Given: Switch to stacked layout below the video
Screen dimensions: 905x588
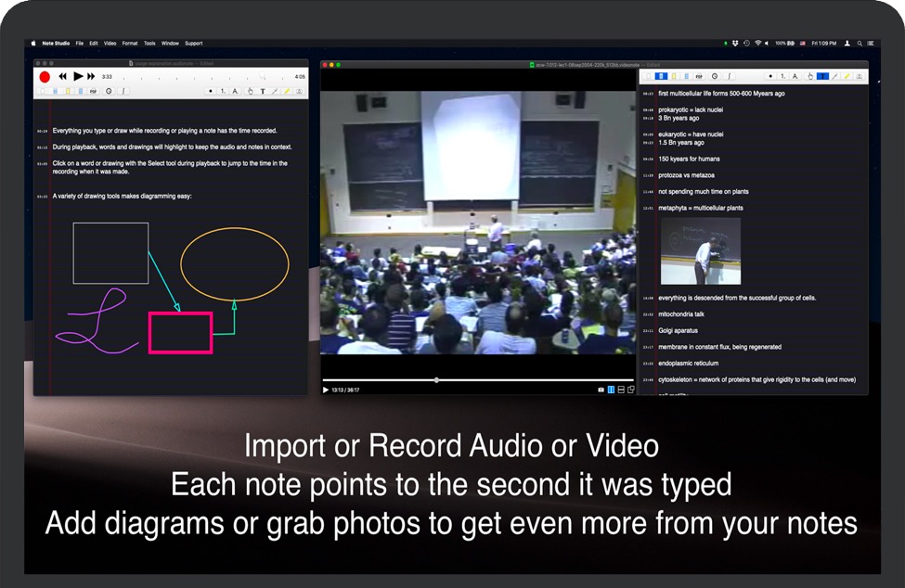Looking at the screenshot, I should pyautogui.click(x=621, y=390).
